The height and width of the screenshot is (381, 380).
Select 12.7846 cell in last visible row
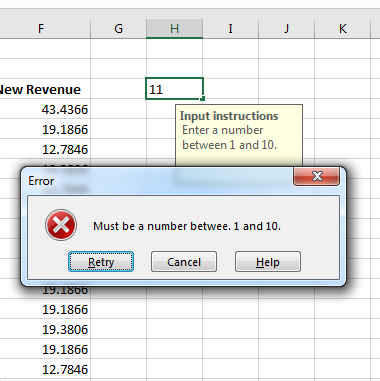[x=45, y=369]
